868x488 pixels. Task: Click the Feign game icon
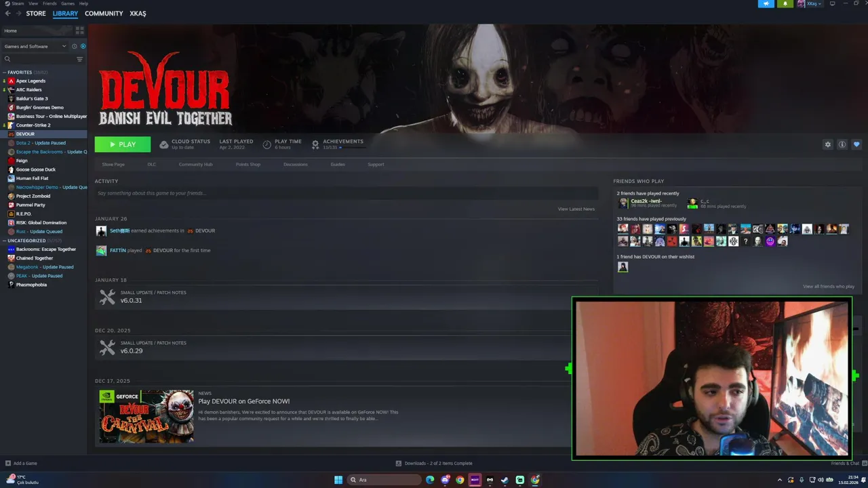pyautogui.click(x=11, y=161)
